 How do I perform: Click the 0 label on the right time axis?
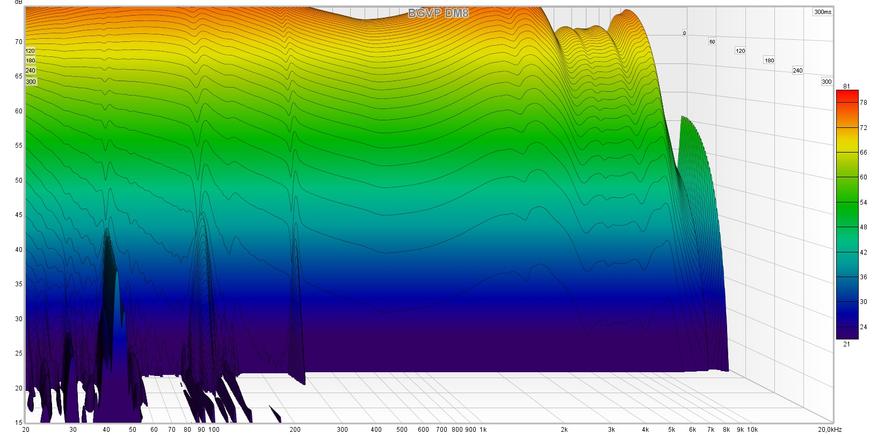click(684, 34)
